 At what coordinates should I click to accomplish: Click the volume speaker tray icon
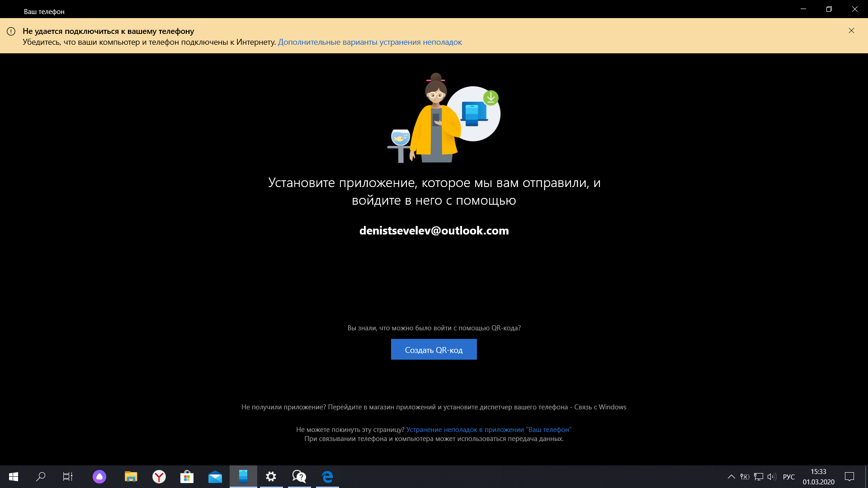coord(772,477)
